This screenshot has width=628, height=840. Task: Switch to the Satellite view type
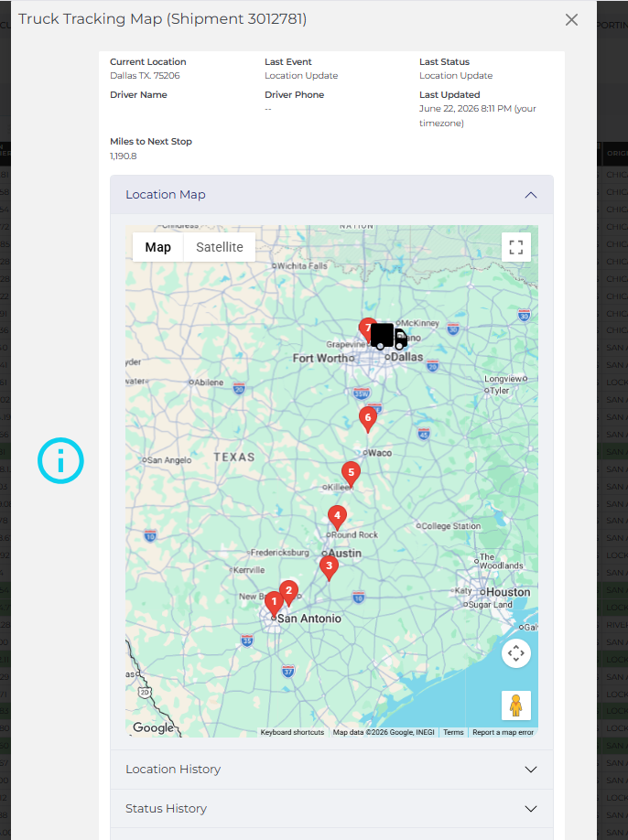220,247
